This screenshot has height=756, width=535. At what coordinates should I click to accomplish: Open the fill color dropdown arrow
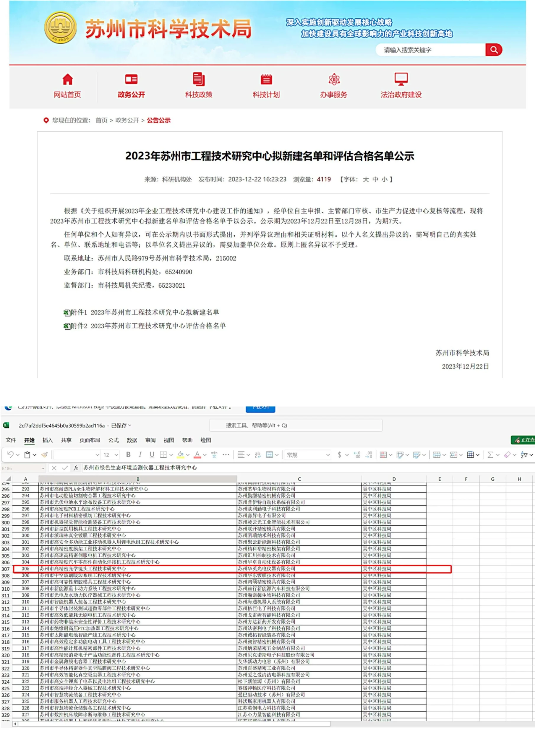pos(188,455)
